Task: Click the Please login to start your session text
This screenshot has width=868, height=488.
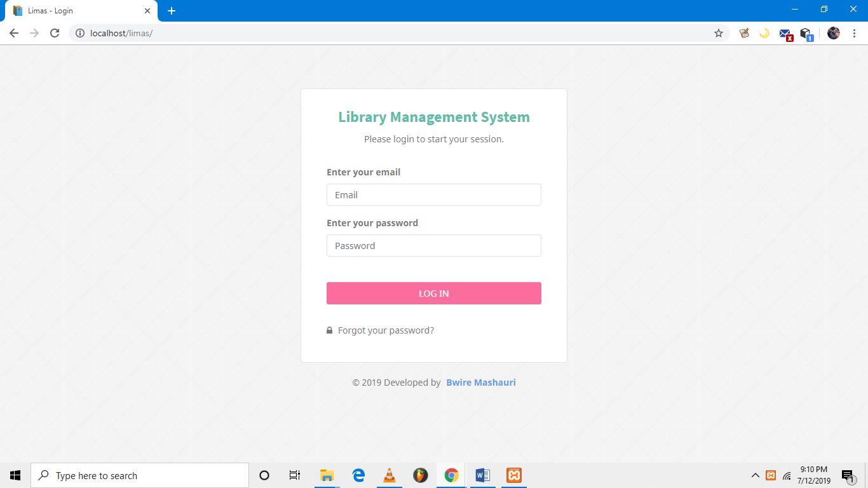Action: 434,139
